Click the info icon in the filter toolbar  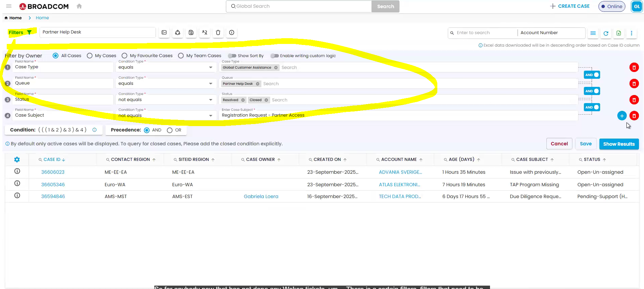[x=232, y=32]
